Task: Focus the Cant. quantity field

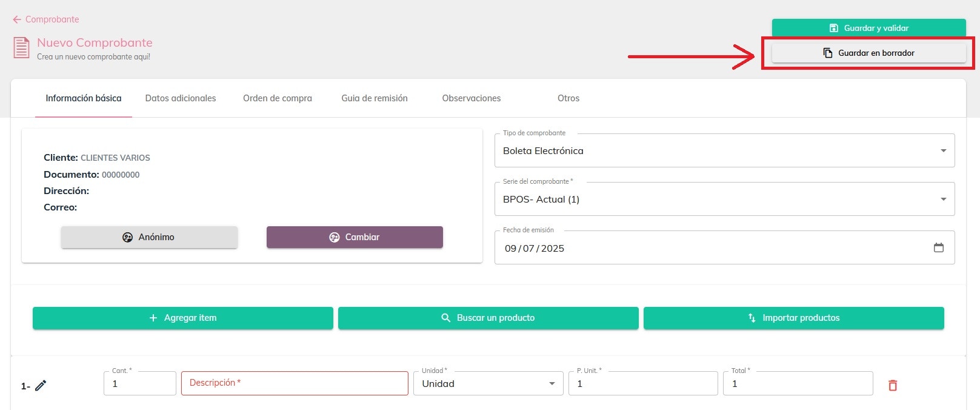Action: (x=140, y=383)
